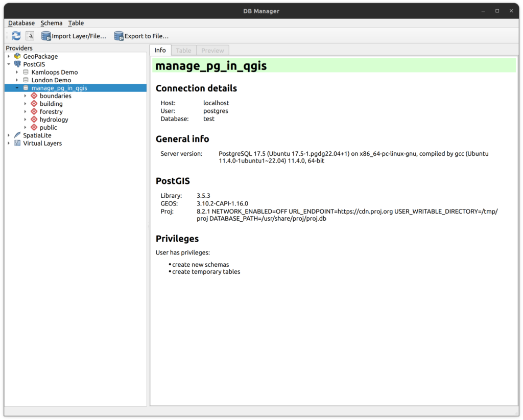Click the Virtual Layers provider icon

[x=18, y=144]
